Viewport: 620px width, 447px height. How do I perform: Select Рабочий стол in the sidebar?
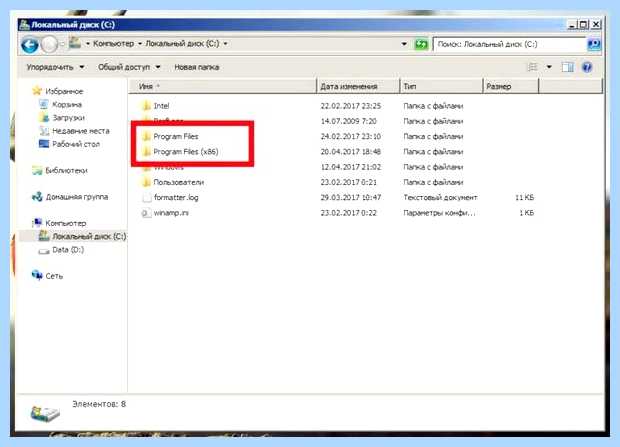tap(76, 144)
